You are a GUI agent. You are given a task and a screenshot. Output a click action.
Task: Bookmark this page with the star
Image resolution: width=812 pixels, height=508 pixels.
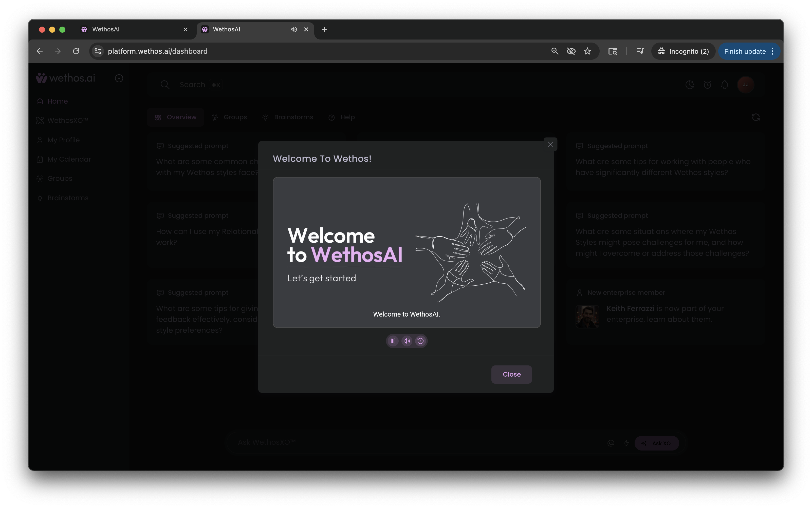tap(587, 51)
